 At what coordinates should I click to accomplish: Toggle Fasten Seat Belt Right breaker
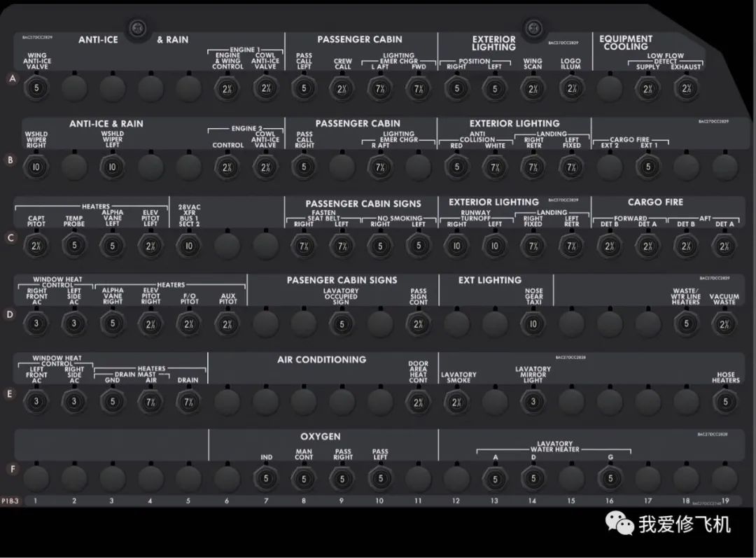pos(304,246)
